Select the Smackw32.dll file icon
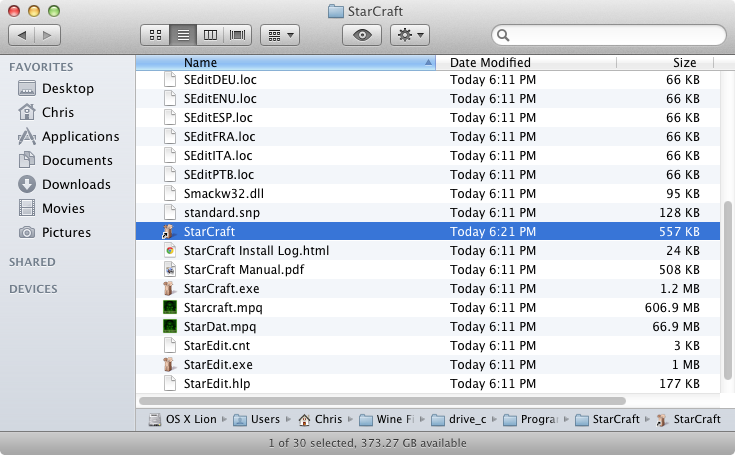Viewport: 735px width, 455px height. (170, 194)
